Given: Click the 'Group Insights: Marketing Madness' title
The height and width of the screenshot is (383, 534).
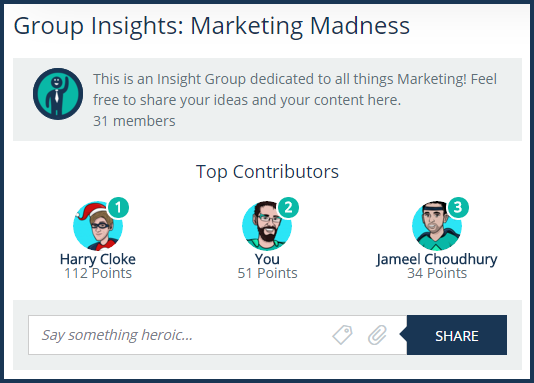Looking at the screenshot, I should [x=211, y=26].
